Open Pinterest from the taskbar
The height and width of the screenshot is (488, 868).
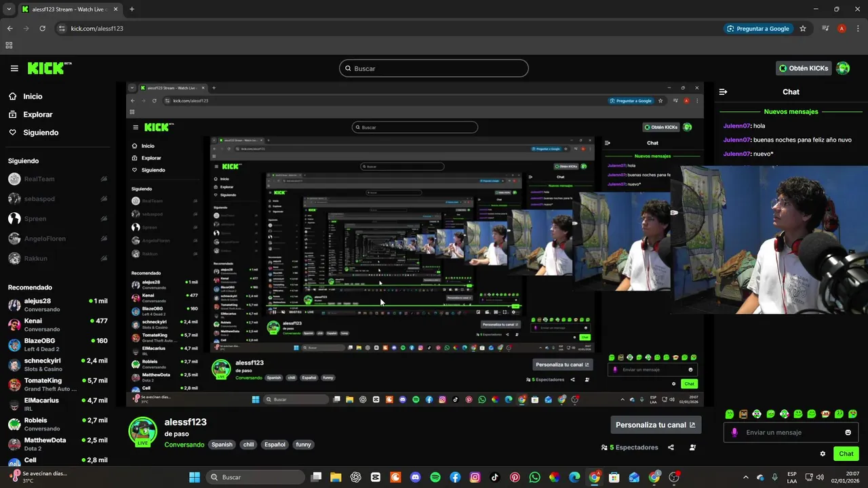(515, 477)
